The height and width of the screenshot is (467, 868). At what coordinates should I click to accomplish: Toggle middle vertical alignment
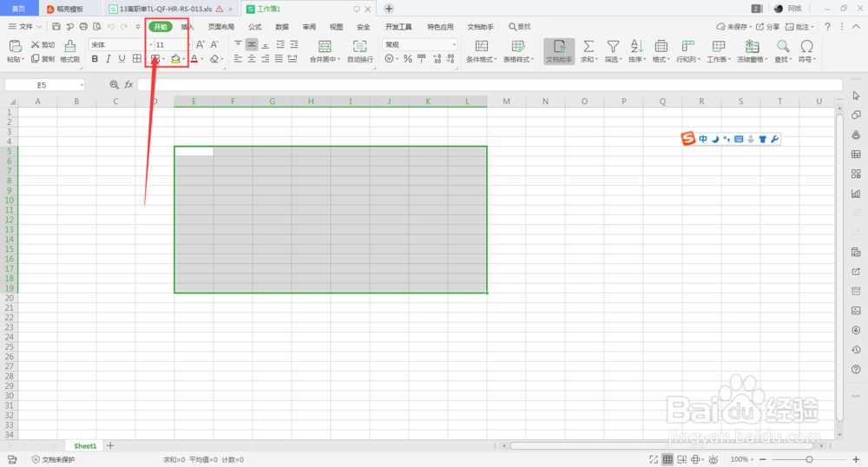252,44
